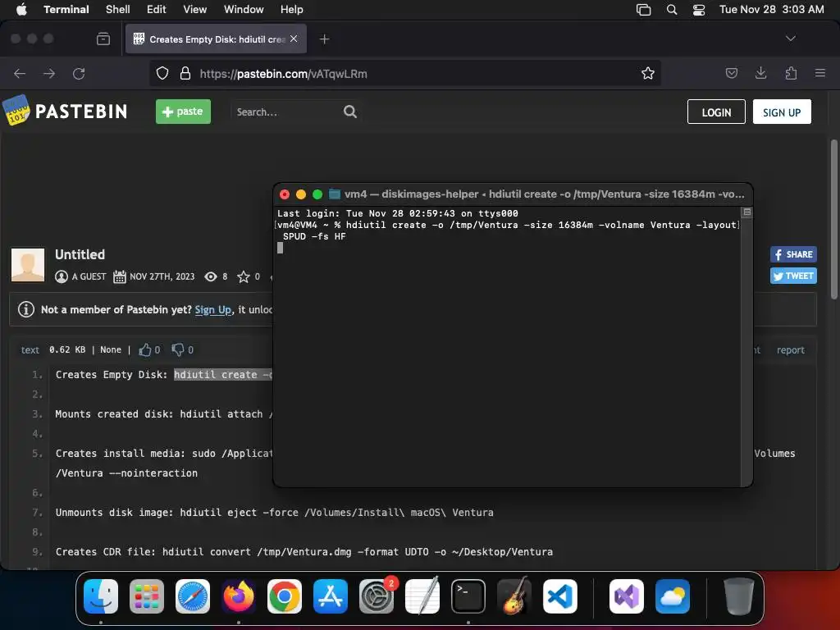
Task: Open Google Chrome from the Dock
Action: pyautogui.click(x=285, y=596)
